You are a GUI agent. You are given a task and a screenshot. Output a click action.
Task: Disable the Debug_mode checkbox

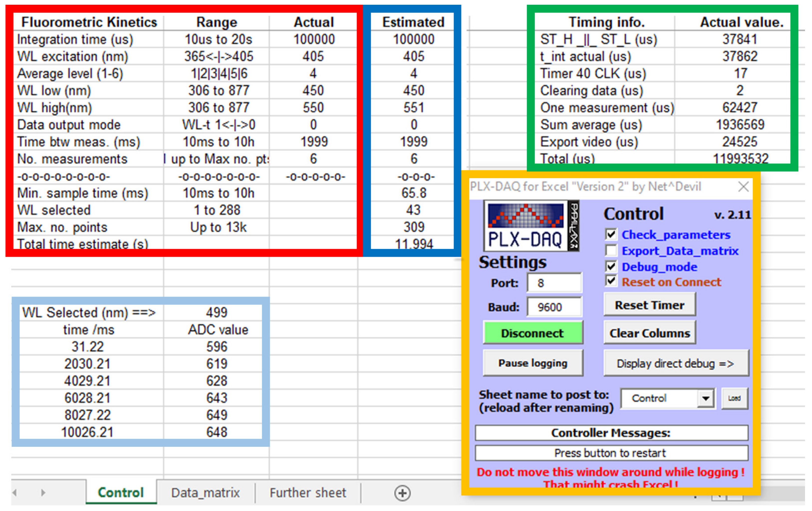pyautogui.click(x=611, y=266)
